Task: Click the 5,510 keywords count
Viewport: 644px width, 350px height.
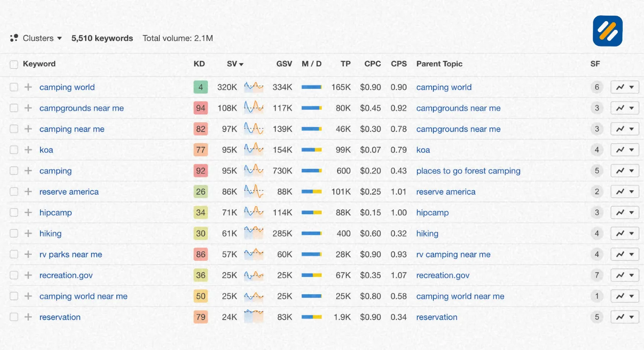Action: click(102, 38)
